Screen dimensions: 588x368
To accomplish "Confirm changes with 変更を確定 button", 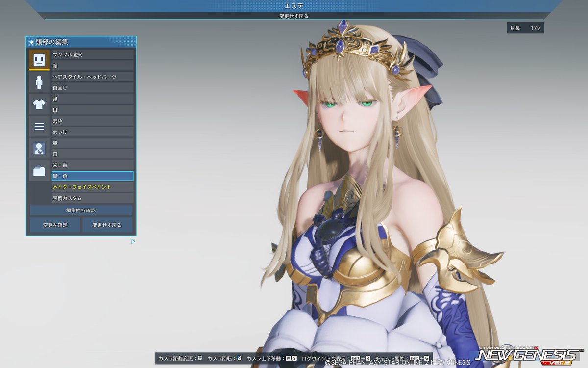I will pyautogui.click(x=55, y=225).
